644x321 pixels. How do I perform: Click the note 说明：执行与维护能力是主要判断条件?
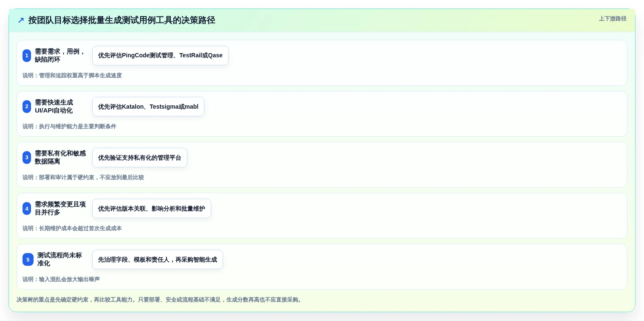[69, 127]
